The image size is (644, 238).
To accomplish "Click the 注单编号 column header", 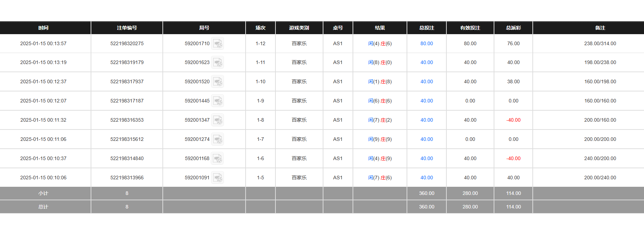I will click(x=127, y=28).
